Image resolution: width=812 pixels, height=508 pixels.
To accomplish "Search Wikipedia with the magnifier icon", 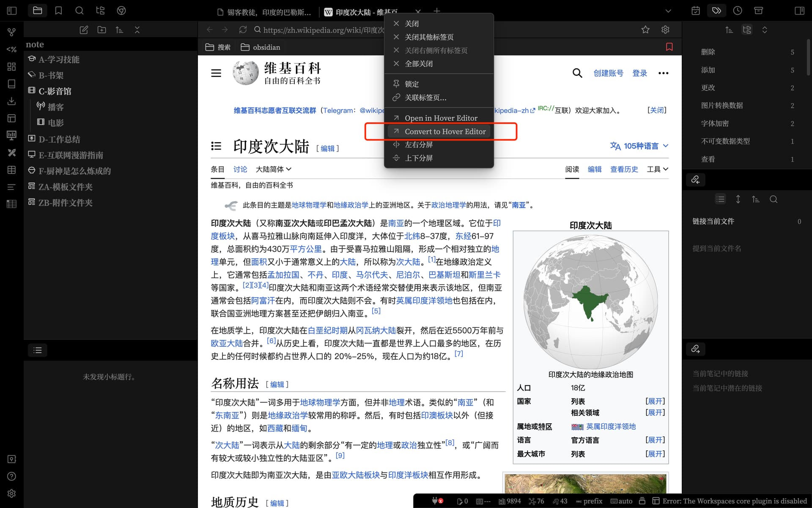I will [x=577, y=73].
